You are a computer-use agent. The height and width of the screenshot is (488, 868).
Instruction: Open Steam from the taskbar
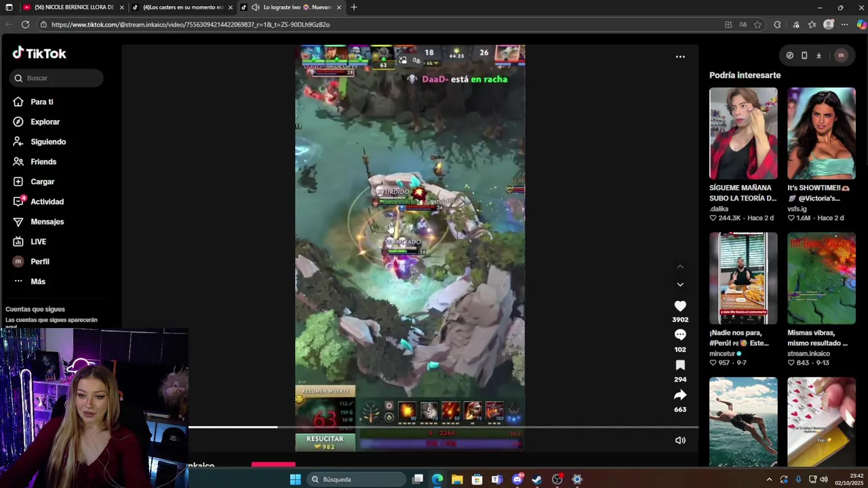coord(537,479)
